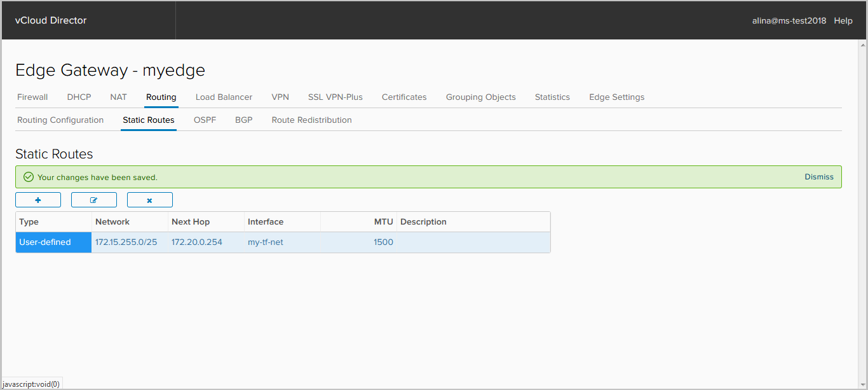Dismiss the changes saved notification
The image size is (868, 390).
818,177
